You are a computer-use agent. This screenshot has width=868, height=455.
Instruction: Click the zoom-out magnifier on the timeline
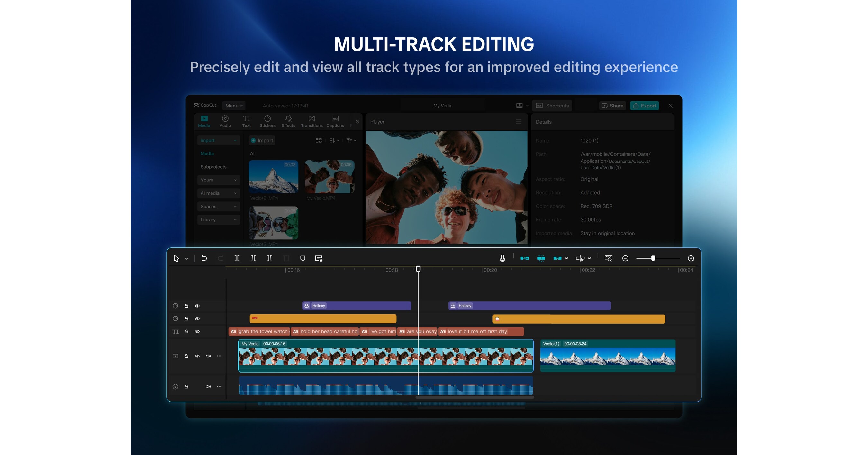[625, 258]
